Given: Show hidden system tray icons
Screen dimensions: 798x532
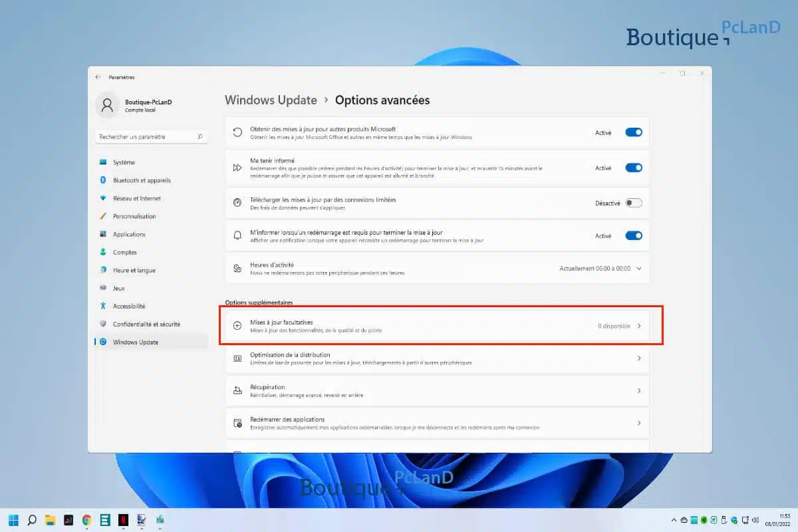Looking at the screenshot, I should (675, 520).
